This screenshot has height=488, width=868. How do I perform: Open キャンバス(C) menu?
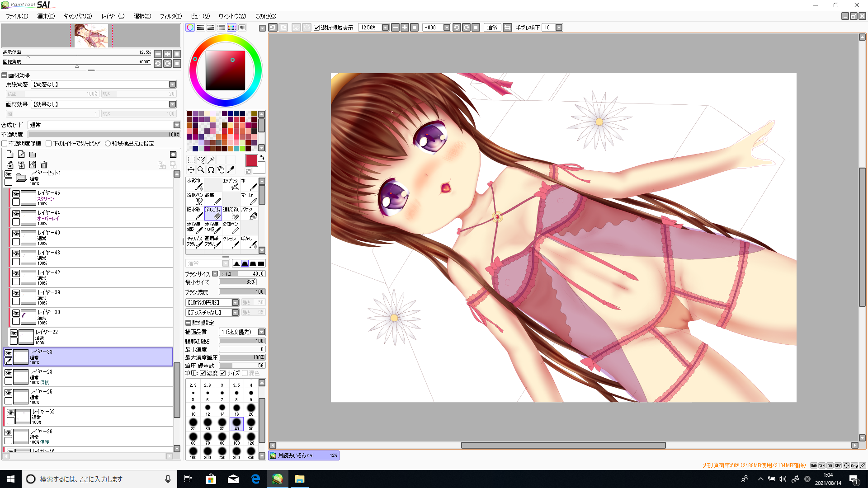tap(78, 16)
